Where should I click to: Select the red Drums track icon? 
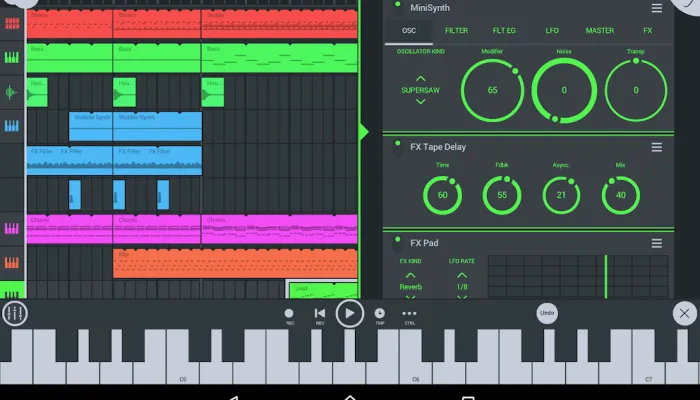click(12, 23)
